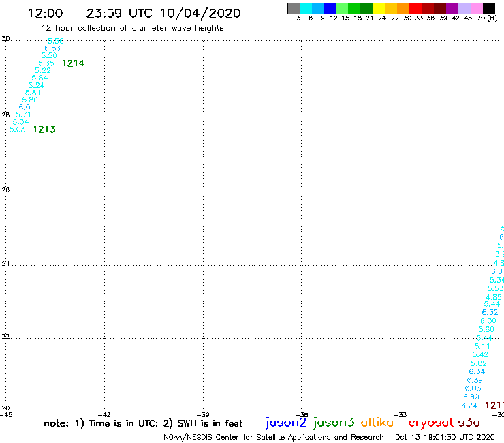The height and width of the screenshot is (443, 504).
Task: Click the dark red 's3a' satellite label
Action: 469,423
